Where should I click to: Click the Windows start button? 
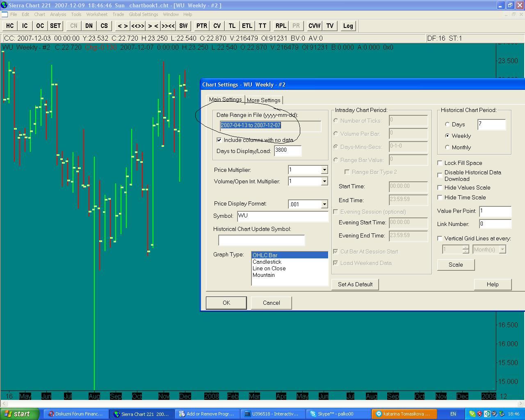pyautogui.click(x=20, y=414)
